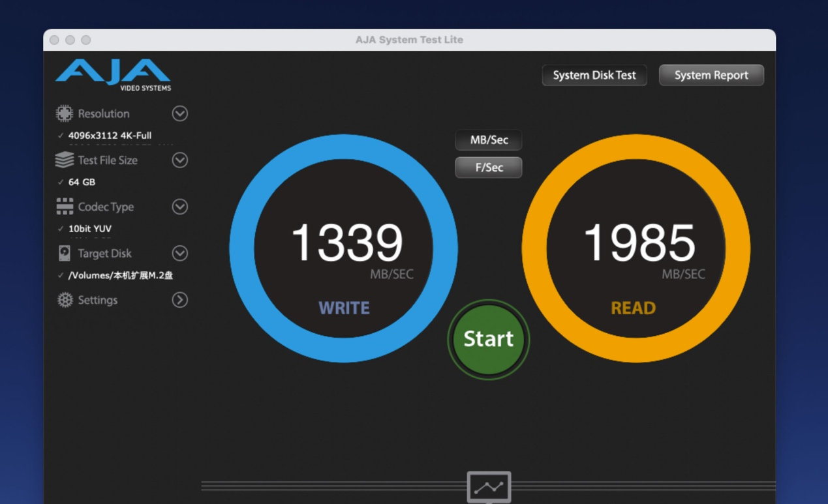
Task: Click the orange READ speed gauge
Action: click(636, 248)
